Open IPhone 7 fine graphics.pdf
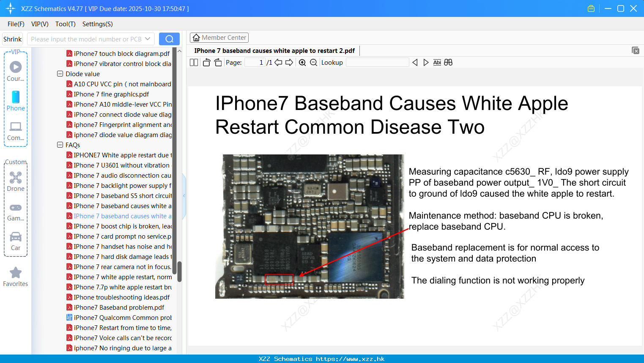Image resolution: width=644 pixels, height=363 pixels. [108, 94]
